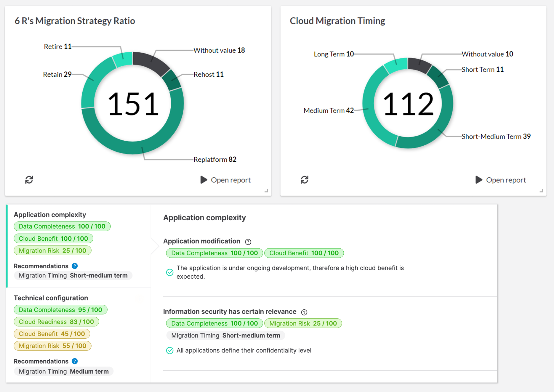Click the 151 total in strategy donut

[133, 104]
